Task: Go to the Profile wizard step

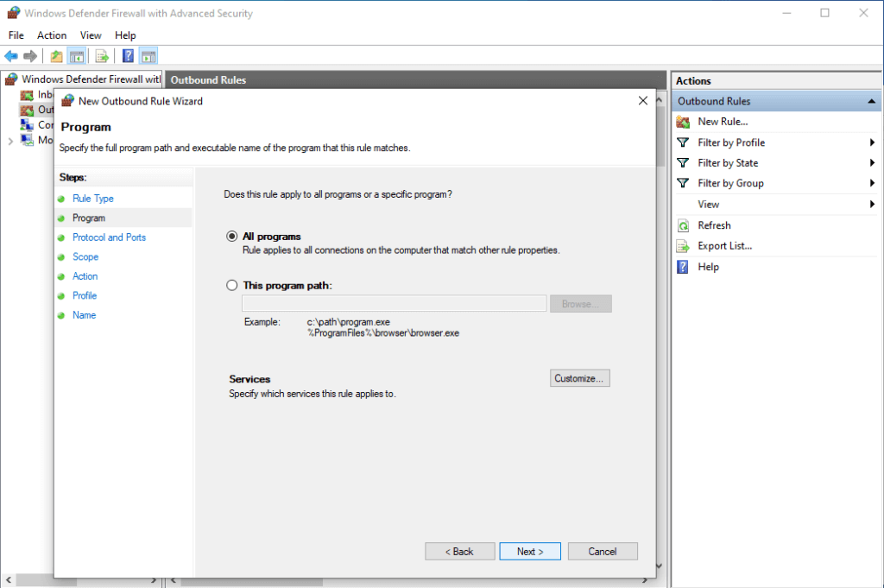Action: tap(85, 296)
